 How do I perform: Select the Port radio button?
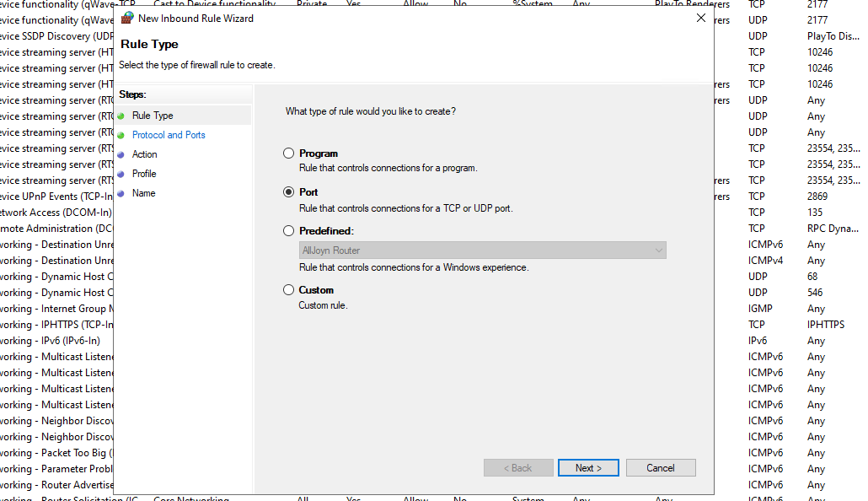pyautogui.click(x=288, y=192)
